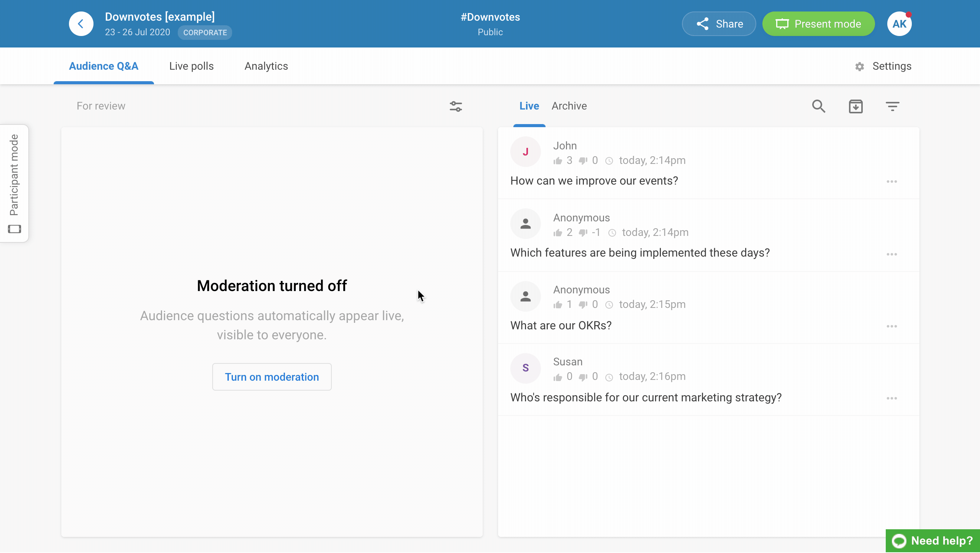
Task: Click Turn on moderation button
Action: (272, 377)
